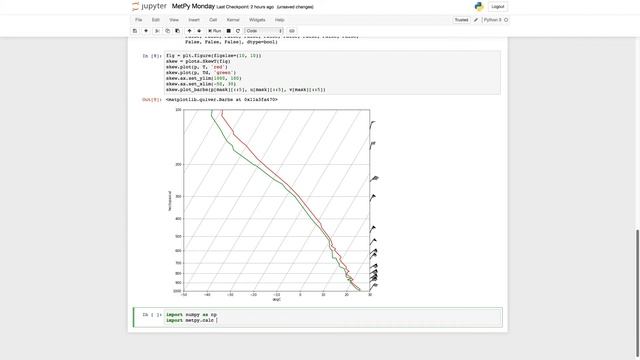Open the Insert menu

(194, 20)
